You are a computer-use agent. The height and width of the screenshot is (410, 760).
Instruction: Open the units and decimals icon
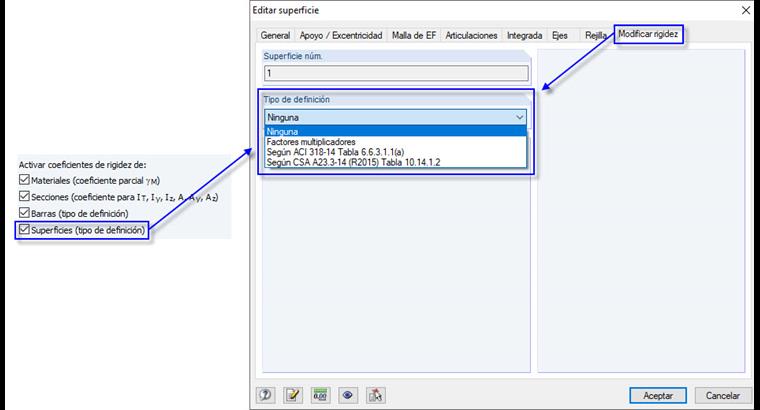(x=320, y=395)
